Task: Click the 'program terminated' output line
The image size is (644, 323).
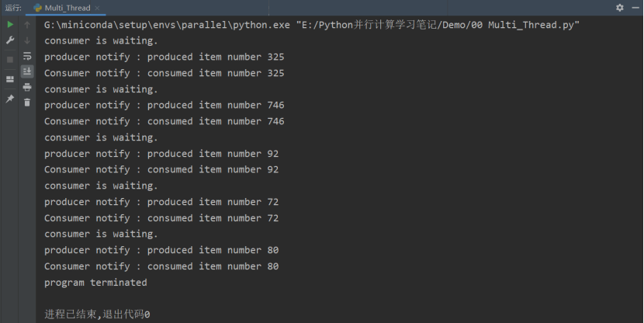Action: point(95,283)
